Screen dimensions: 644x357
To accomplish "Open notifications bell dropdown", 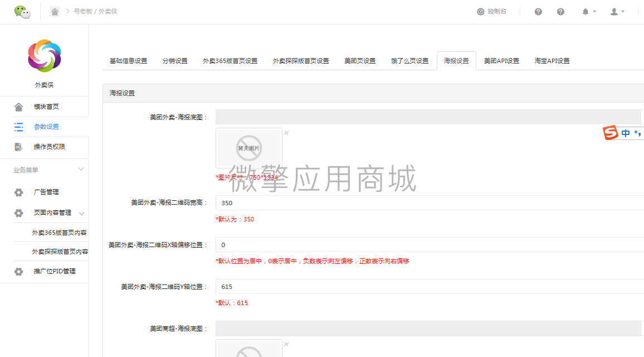I will [x=588, y=12].
